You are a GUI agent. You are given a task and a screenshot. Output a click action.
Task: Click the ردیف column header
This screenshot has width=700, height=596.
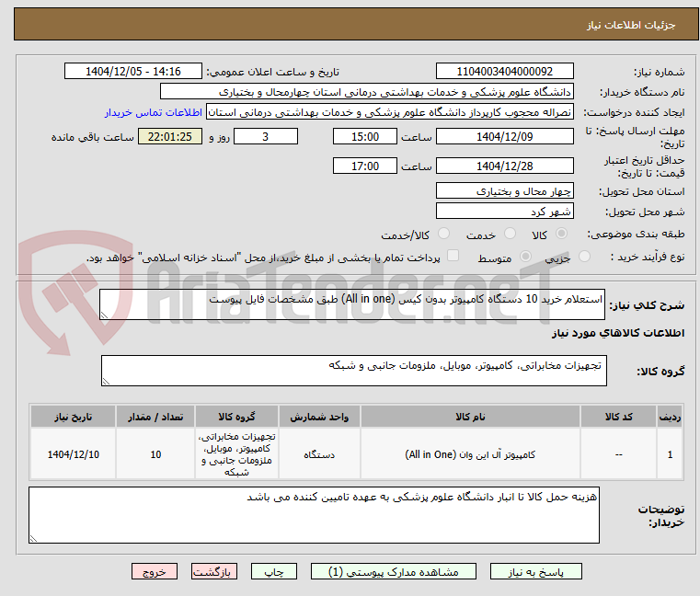[670, 417]
